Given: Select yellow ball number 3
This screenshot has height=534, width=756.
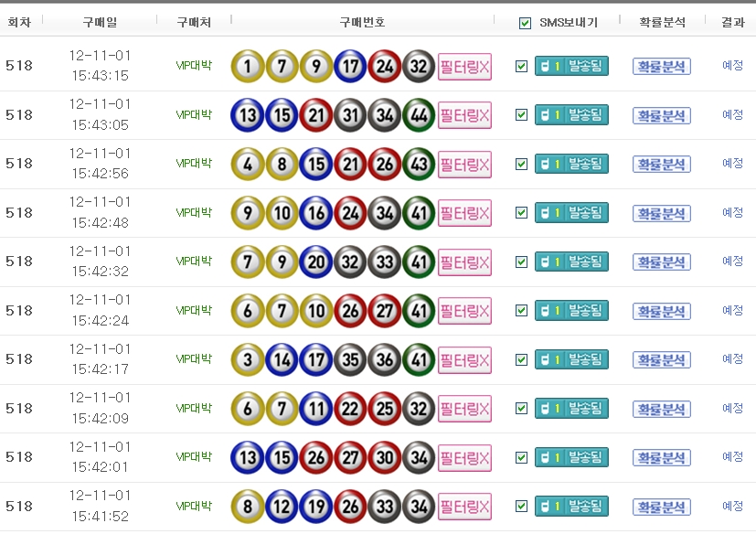Looking at the screenshot, I should click(x=248, y=359).
